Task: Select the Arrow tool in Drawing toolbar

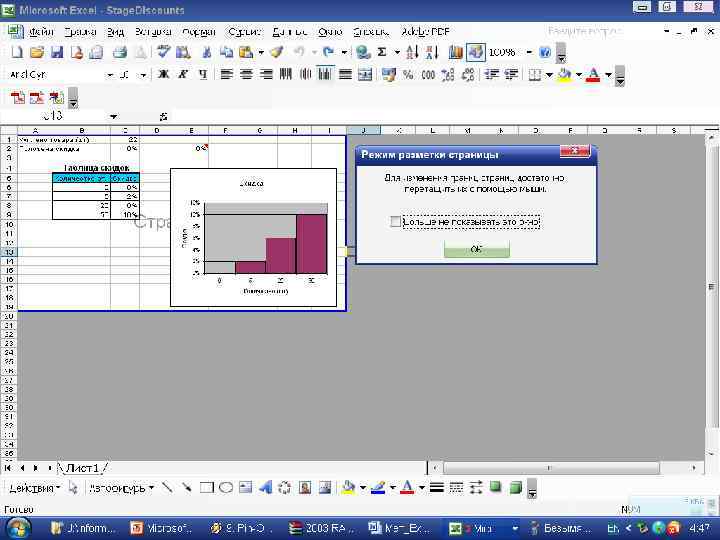Action: pos(187,487)
